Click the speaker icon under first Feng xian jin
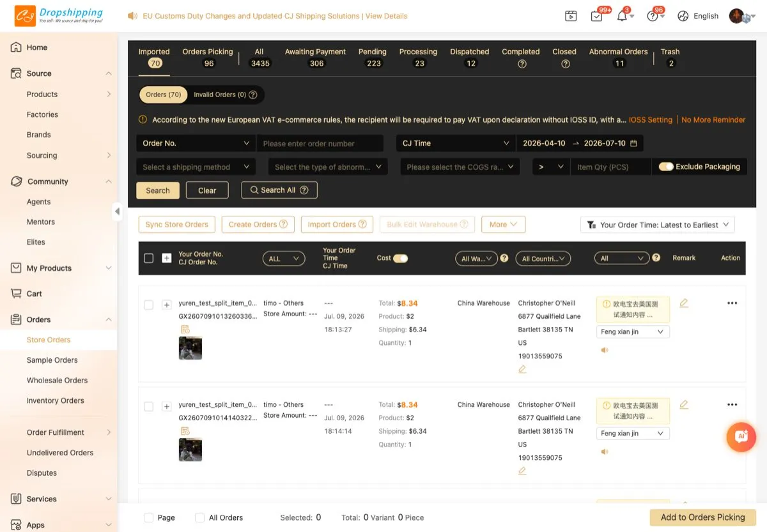The height and width of the screenshot is (532, 767). (605, 350)
